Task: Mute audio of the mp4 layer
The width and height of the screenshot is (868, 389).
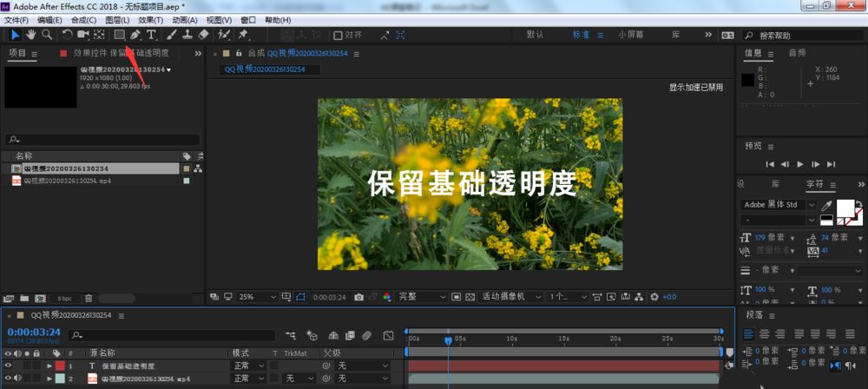Action: (17, 379)
